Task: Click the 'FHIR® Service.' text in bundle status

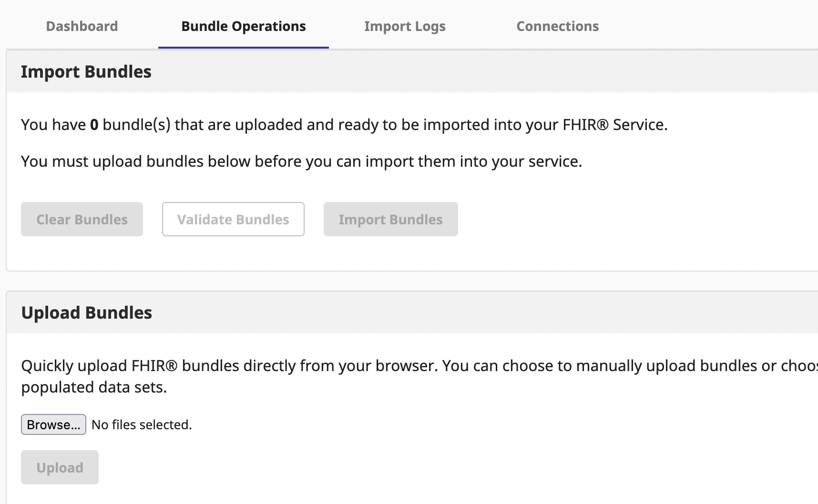Action: 615,125
